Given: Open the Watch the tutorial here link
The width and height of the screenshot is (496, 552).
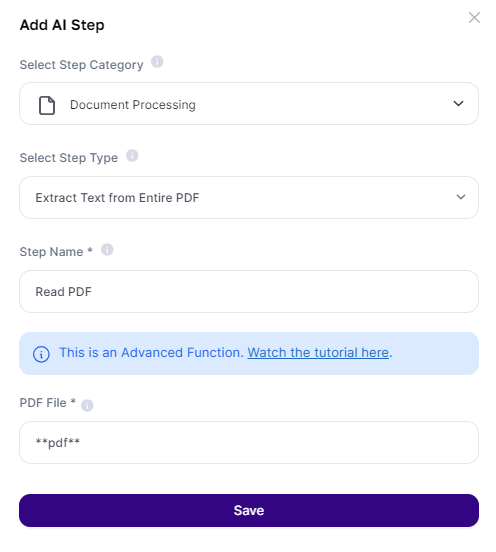Looking at the screenshot, I should (318, 352).
